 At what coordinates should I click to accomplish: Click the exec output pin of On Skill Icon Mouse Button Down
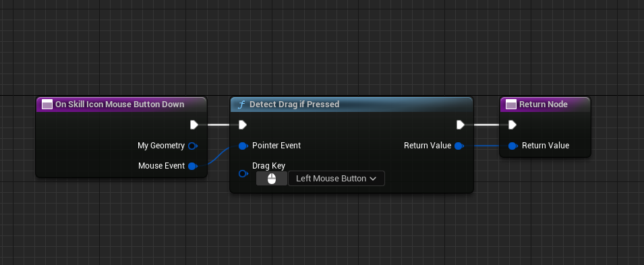[194, 125]
